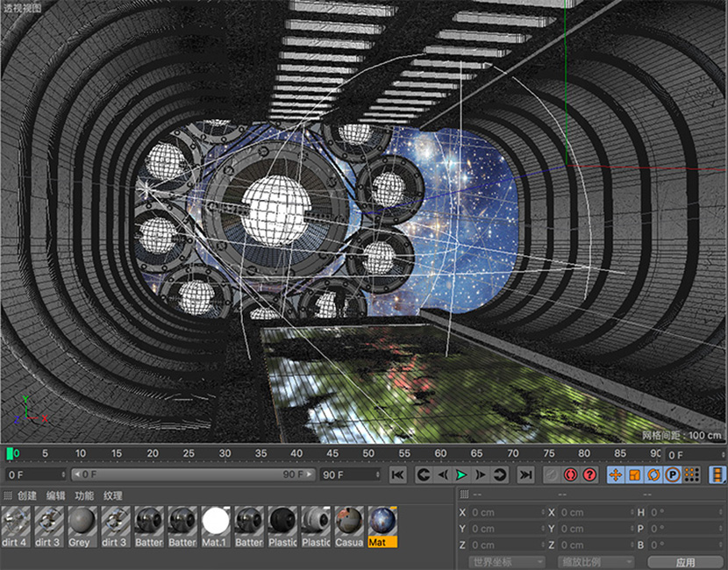Toggle the Parameter (P) key recording button
This screenshot has height=570, width=728.
point(674,474)
